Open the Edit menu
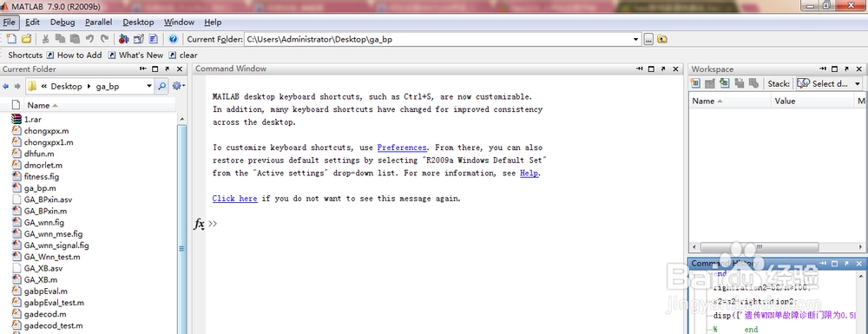The image size is (868, 334). point(32,22)
